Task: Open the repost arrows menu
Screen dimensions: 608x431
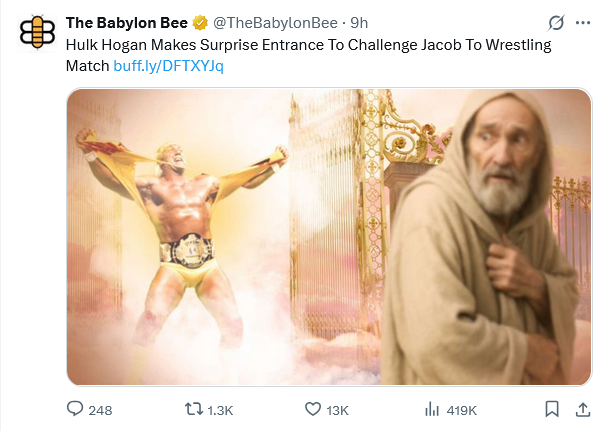Action: pyautogui.click(x=195, y=409)
